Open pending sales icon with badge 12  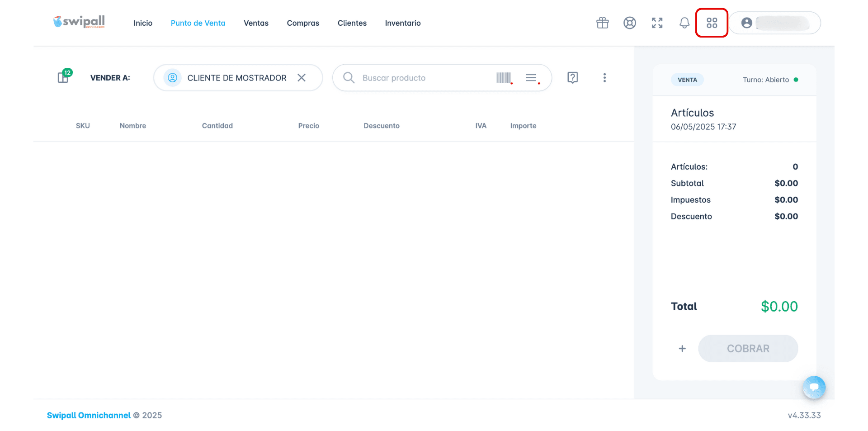click(x=65, y=76)
